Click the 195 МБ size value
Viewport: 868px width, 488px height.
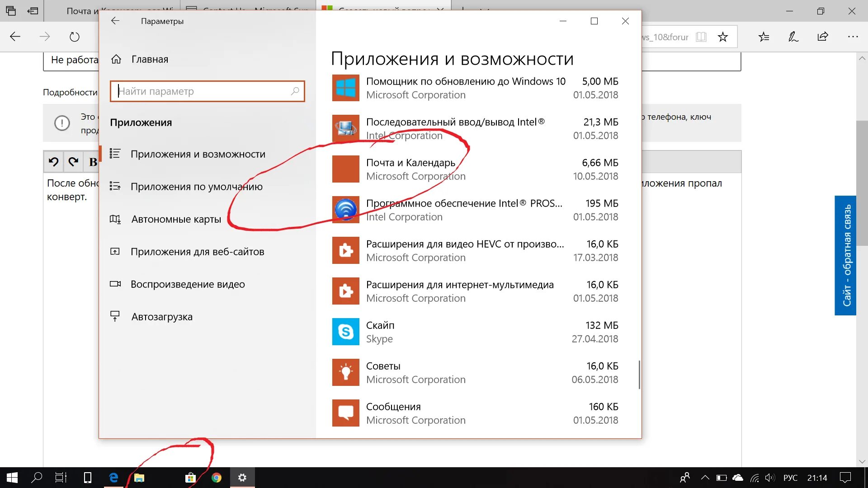tap(602, 203)
